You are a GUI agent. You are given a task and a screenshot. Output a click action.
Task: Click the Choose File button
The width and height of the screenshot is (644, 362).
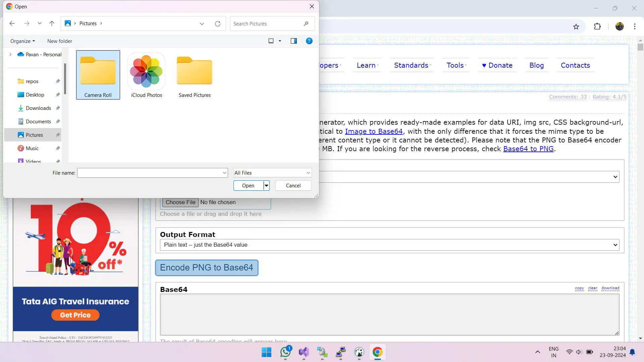coord(180,202)
